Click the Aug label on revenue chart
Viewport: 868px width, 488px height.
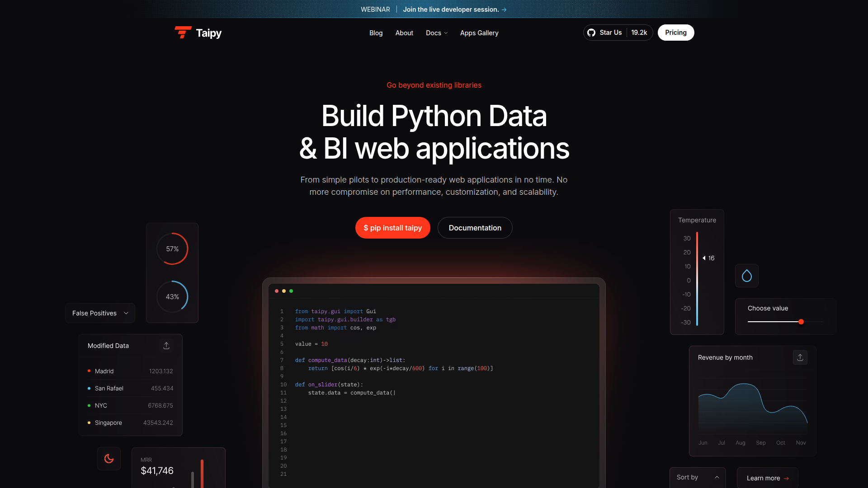[x=741, y=443]
